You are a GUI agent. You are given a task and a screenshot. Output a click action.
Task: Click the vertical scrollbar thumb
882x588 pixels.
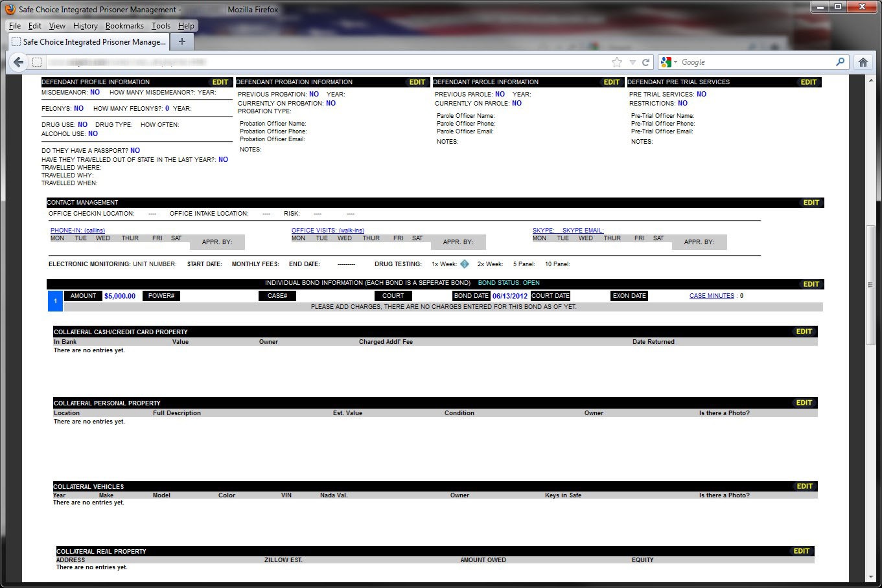(x=872, y=285)
